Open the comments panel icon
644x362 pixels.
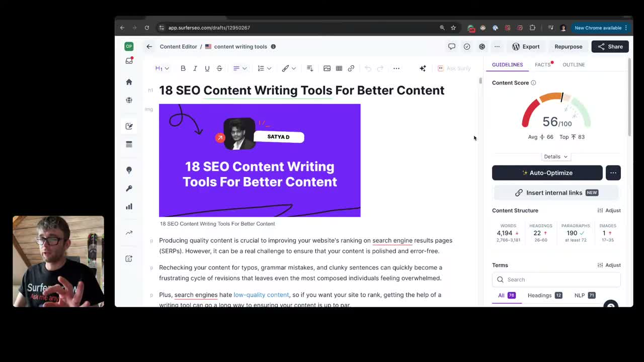[452, 46]
